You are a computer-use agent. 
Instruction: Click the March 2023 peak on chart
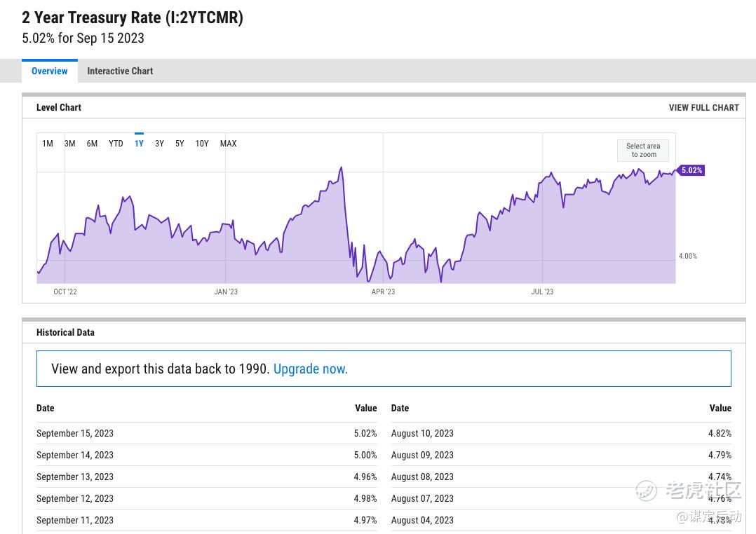[x=341, y=168]
